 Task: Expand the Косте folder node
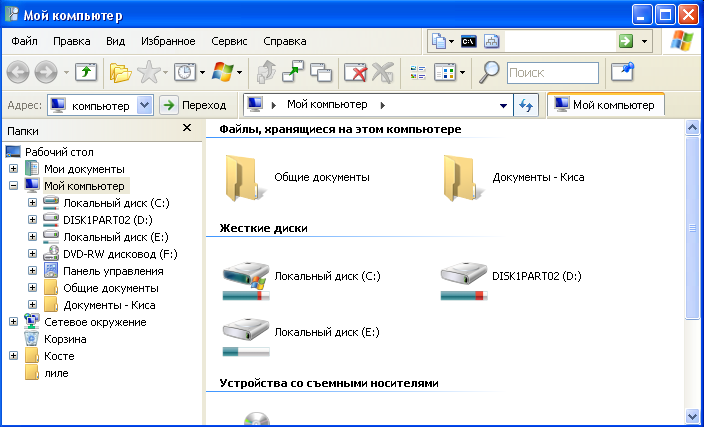click(13, 356)
